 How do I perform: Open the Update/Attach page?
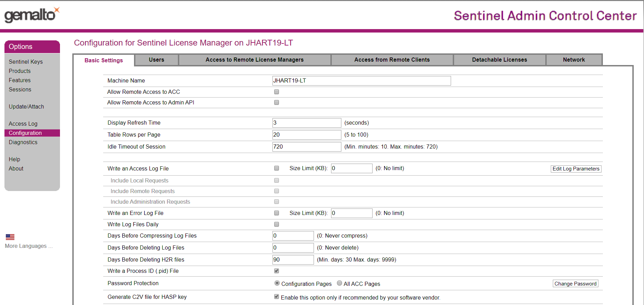click(x=26, y=106)
